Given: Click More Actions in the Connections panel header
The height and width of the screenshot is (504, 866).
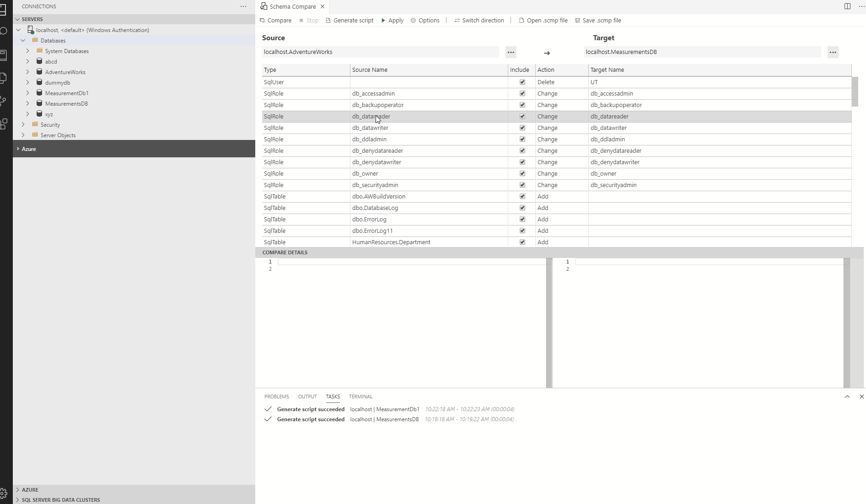Looking at the screenshot, I should tap(243, 6).
